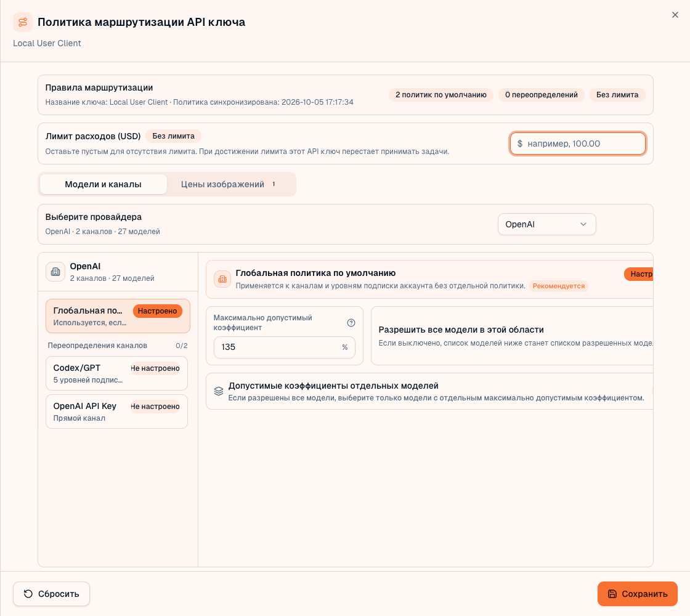Open the OpenAI provider dropdown
The width and height of the screenshot is (690, 616).
click(546, 224)
